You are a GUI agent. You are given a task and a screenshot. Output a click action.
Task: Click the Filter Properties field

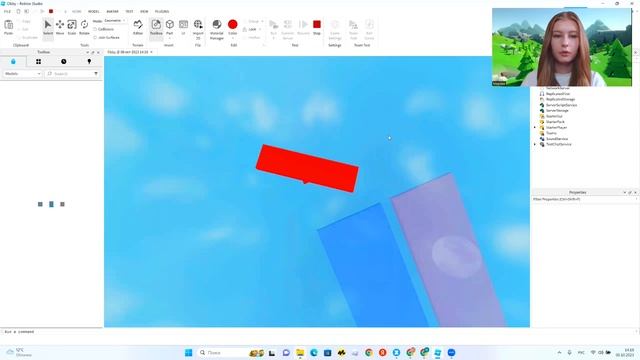(584, 199)
